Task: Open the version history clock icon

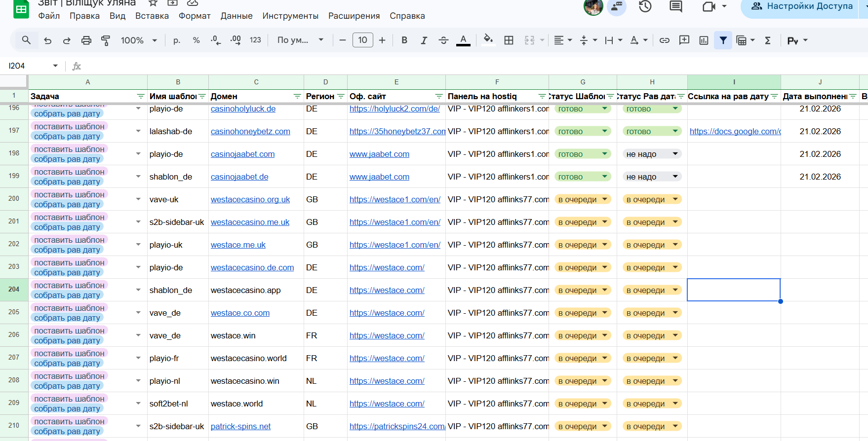Action: click(645, 6)
